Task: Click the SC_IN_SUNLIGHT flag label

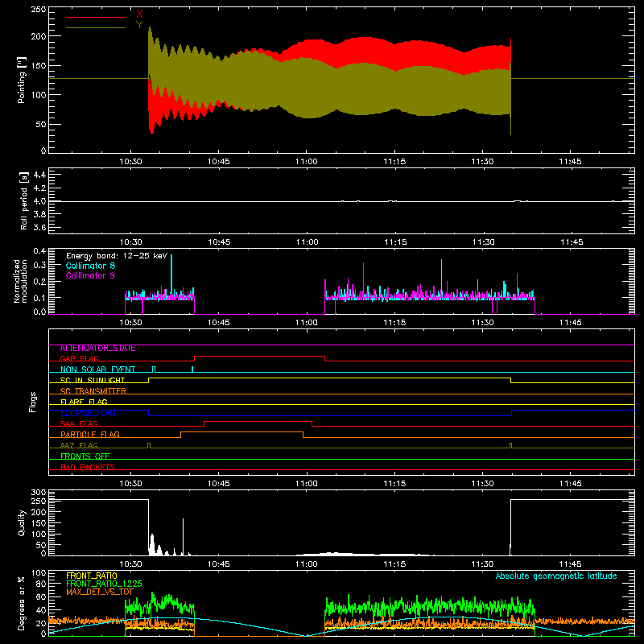Action: 92,380
